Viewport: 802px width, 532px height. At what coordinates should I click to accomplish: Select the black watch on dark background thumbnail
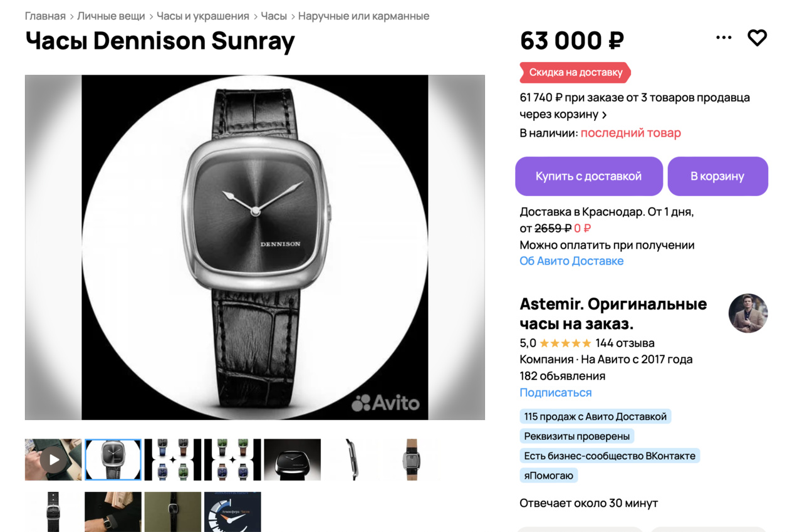(293, 459)
